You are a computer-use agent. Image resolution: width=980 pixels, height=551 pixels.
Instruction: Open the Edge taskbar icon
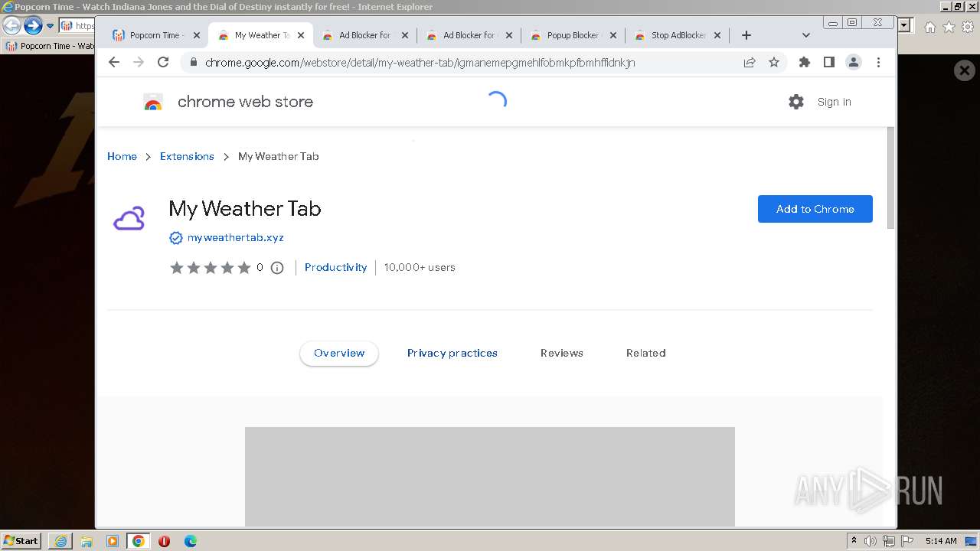click(x=190, y=541)
